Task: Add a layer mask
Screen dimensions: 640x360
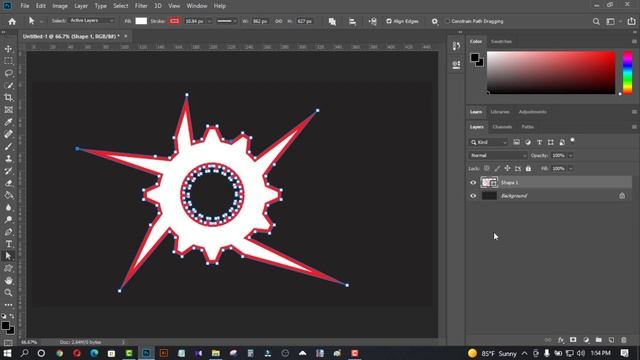Action: click(x=573, y=340)
